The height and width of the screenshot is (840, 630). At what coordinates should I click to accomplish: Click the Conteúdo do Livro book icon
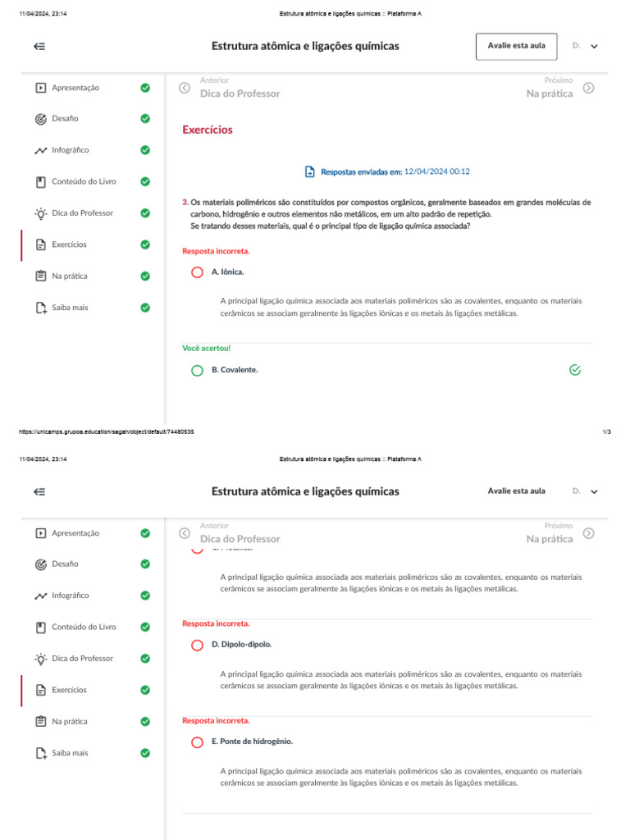point(41,181)
